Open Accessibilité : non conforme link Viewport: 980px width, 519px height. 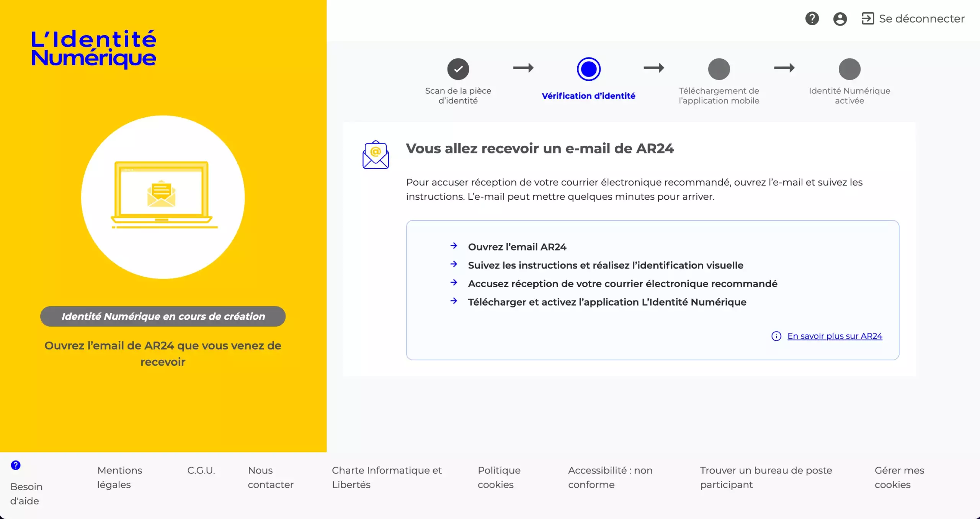coord(610,477)
